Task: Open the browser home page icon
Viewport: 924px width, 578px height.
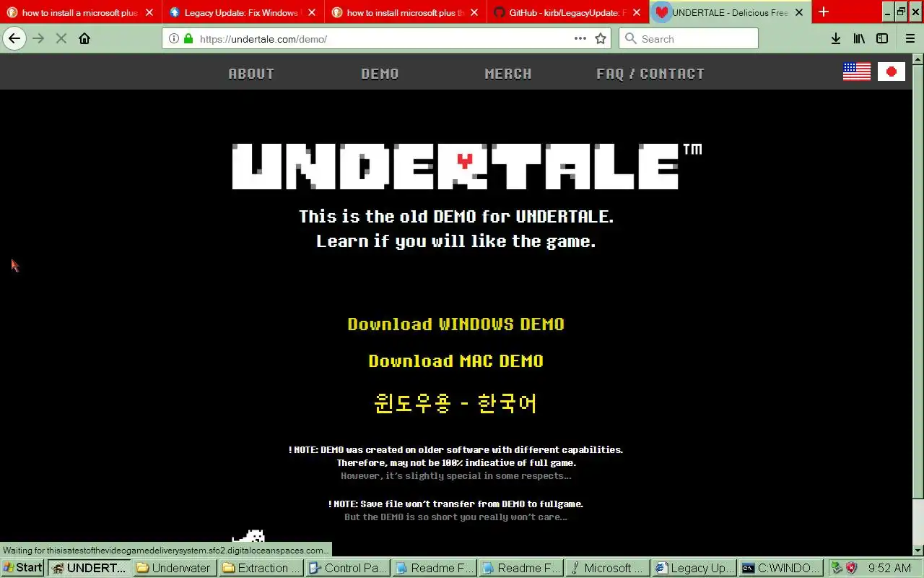Action: (x=84, y=39)
